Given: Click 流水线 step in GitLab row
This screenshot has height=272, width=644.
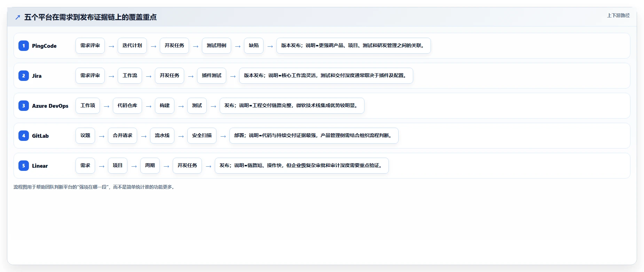Looking at the screenshot, I should tap(162, 136).
